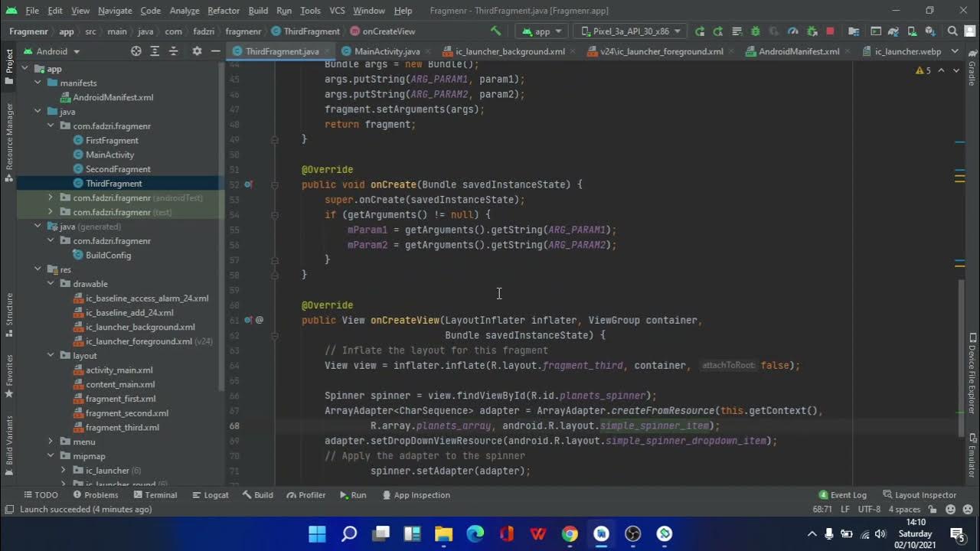Screen dimensions: 980x551
Task: Click the Search Everywhere magnifier icon
Action: (x=952, y=31)
